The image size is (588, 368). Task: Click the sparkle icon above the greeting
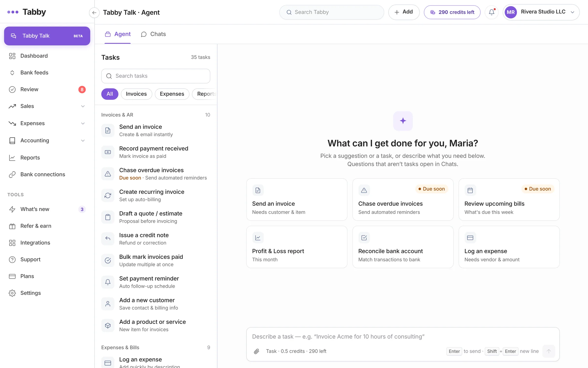(x=403, y=121)
